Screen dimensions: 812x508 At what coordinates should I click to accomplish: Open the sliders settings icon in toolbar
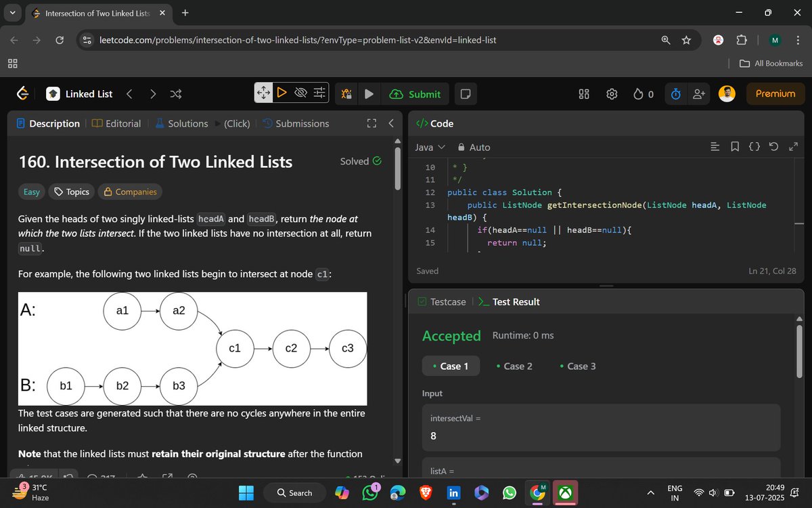(320, 93)
